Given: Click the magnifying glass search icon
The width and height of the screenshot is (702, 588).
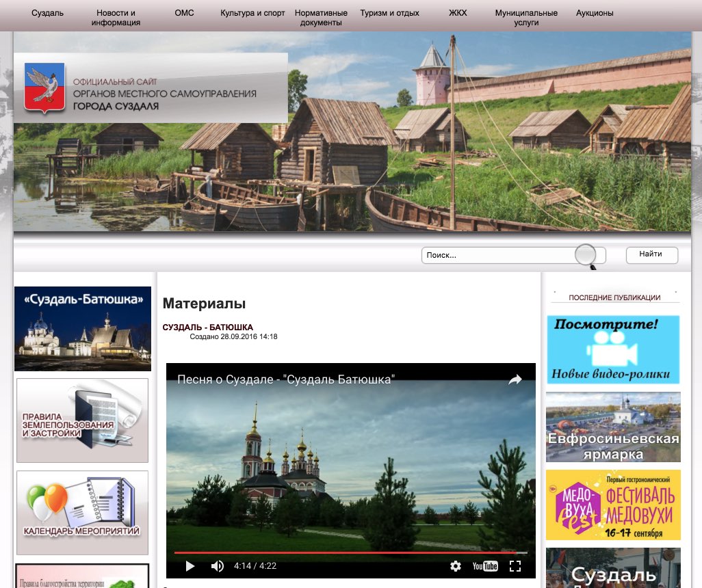Looking at the screenshot, I should click(x=586, y=256).
